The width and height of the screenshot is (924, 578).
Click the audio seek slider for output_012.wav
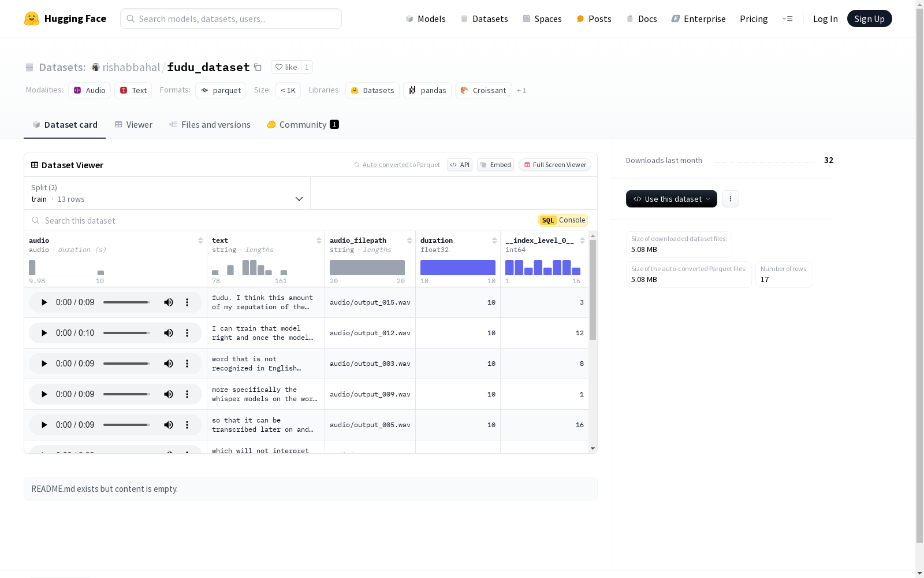click(x=126, y=333)
